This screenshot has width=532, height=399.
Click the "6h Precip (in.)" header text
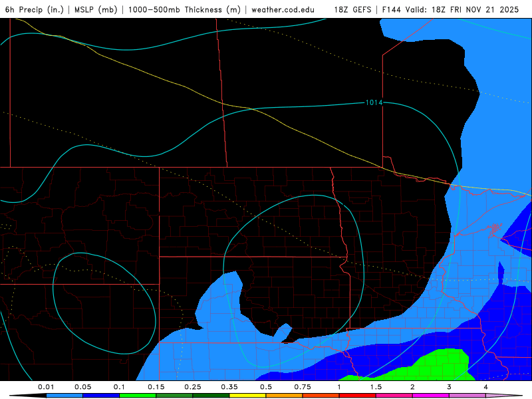pos(35,9)
